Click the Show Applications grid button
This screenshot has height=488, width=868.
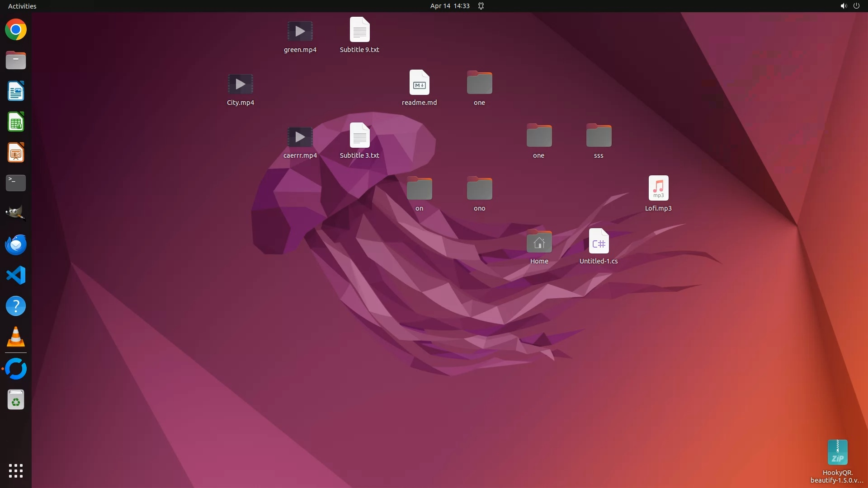coord(16,470)
